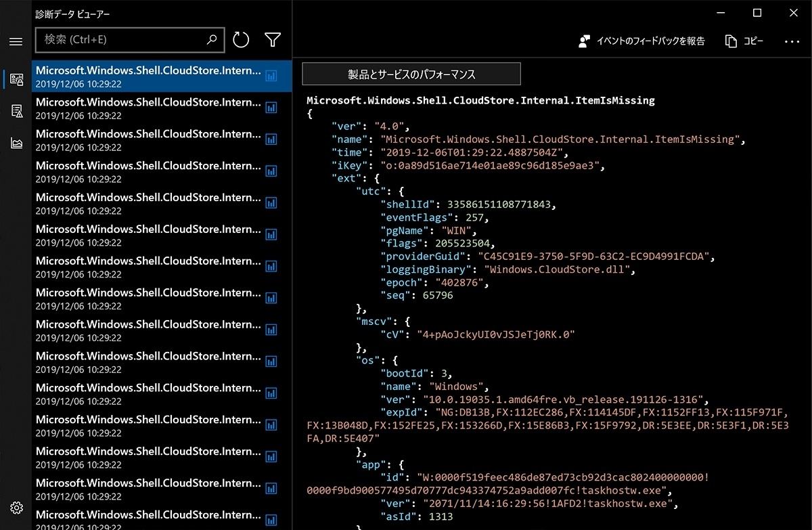Minimize the viewer window

click(721, 13)
